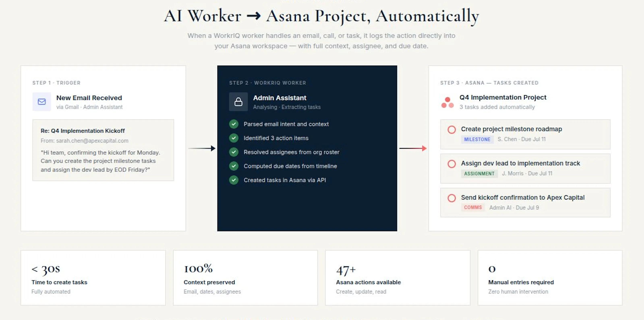644x320 pixels.
Task: Click the Context preserved label
Action: pos(209,282)
